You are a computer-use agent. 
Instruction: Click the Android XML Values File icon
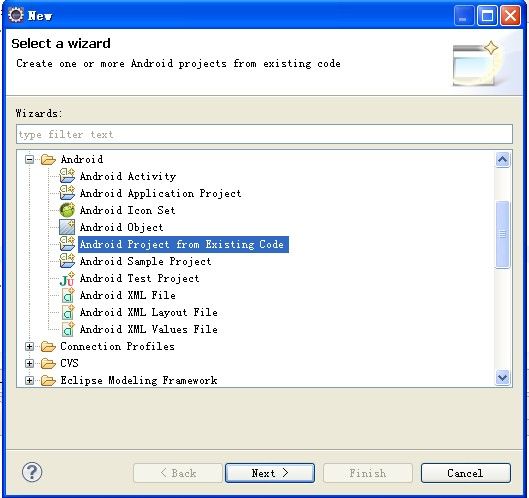pyautogui.click(x=67, y=329)
